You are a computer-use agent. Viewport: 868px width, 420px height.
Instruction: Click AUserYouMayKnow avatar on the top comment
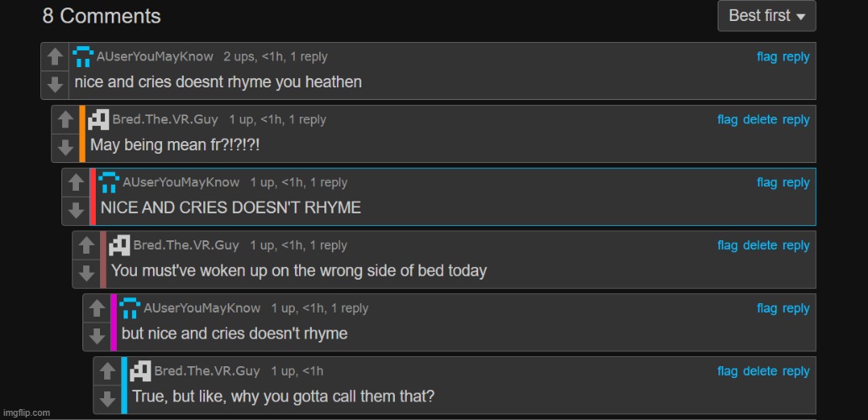(83, 57)
